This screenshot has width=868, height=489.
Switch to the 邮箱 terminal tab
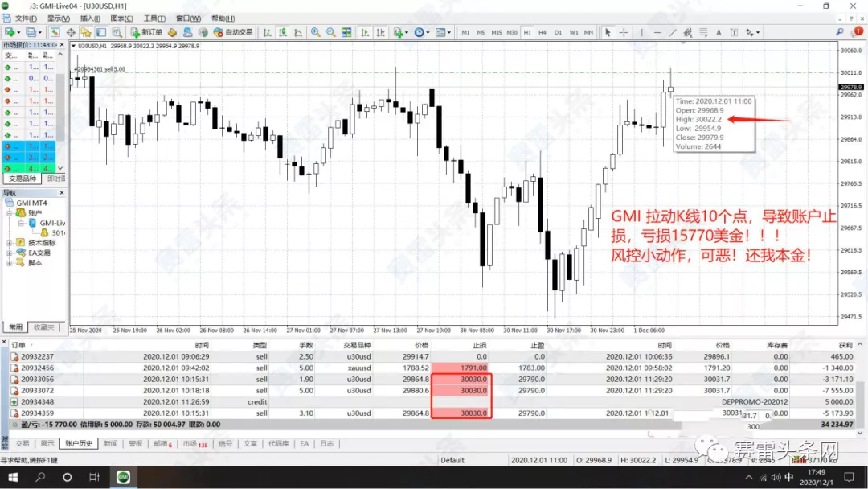point(162,444)
